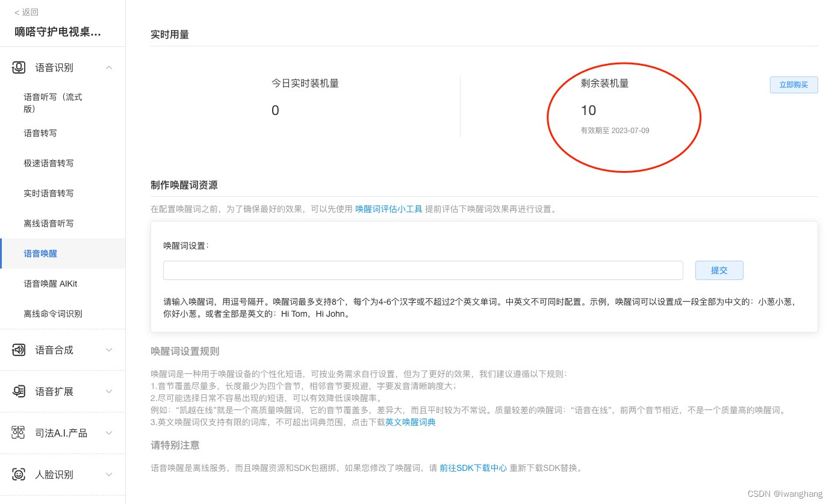
Task: Select 极速语音转写 in the sidebar
Action: pos(49,163)
